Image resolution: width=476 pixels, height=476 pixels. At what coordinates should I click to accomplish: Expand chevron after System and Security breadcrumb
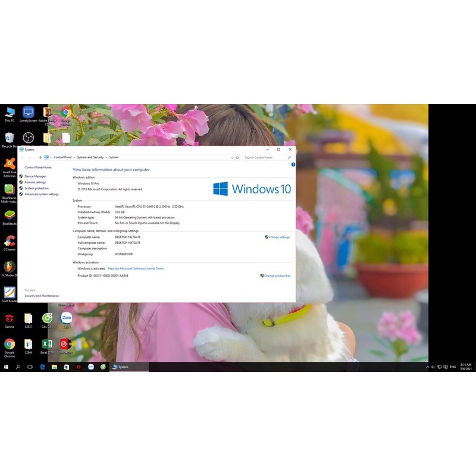107,157
